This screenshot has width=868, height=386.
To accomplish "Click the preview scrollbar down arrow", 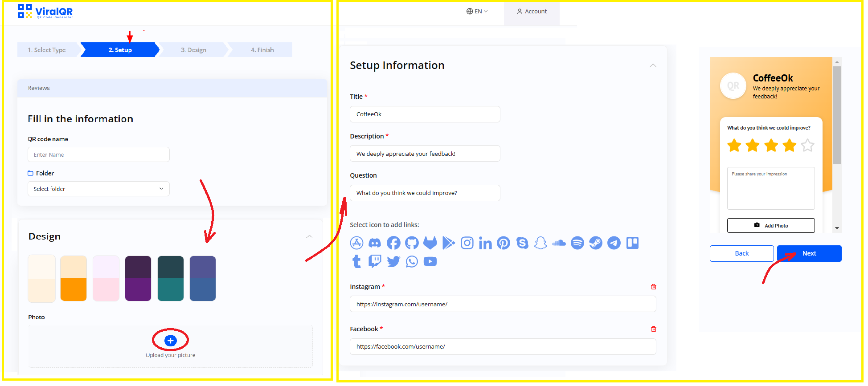I will [837, 228].
